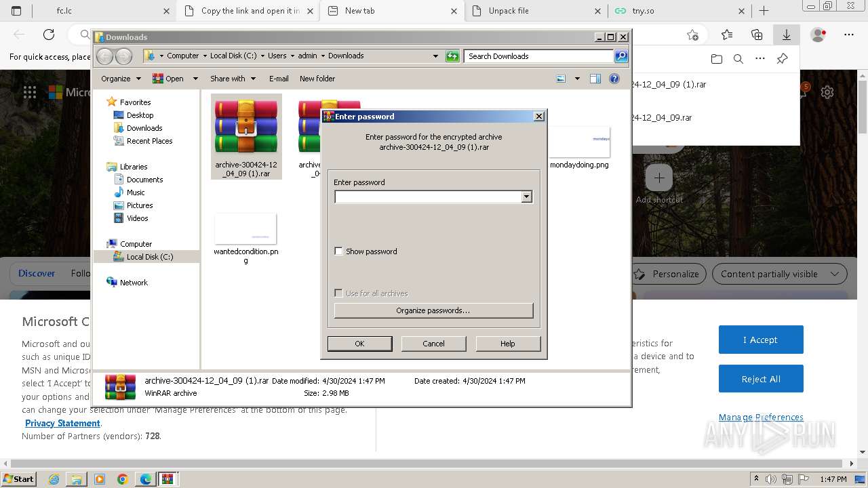Open the Start menu

[x=18, y=479]
